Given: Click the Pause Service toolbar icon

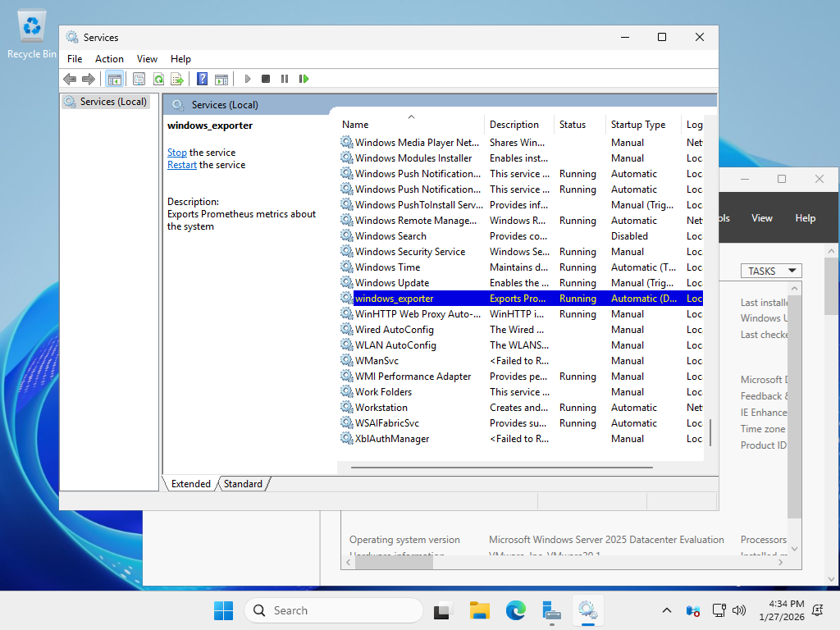Looking at the screenshot, I should point(285,79).
